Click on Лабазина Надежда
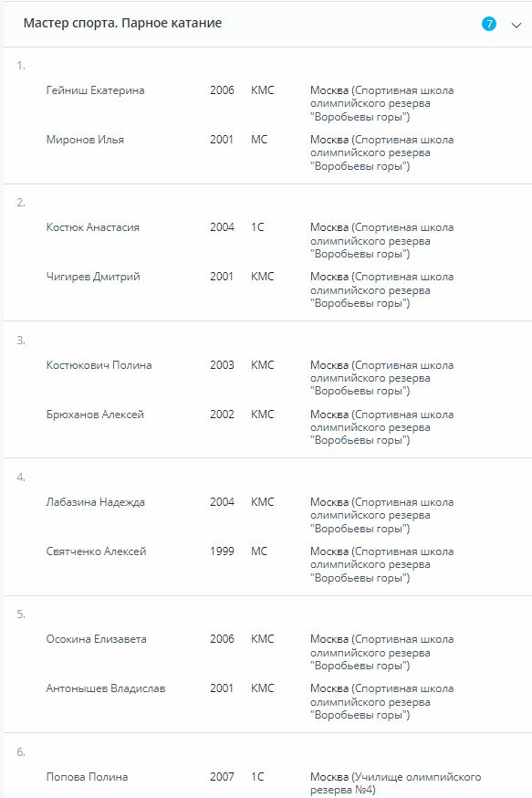Viewport: 532px width, 798px height. click(x=96, y=502)
